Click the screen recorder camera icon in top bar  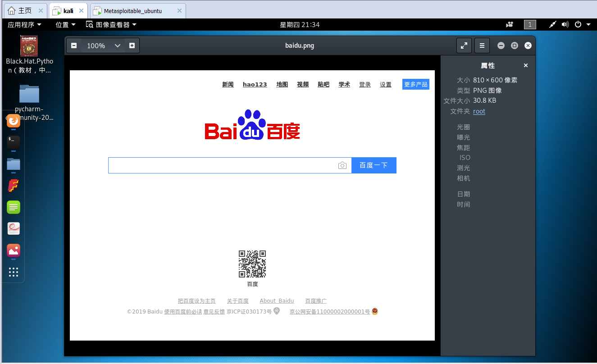point(510,24)
